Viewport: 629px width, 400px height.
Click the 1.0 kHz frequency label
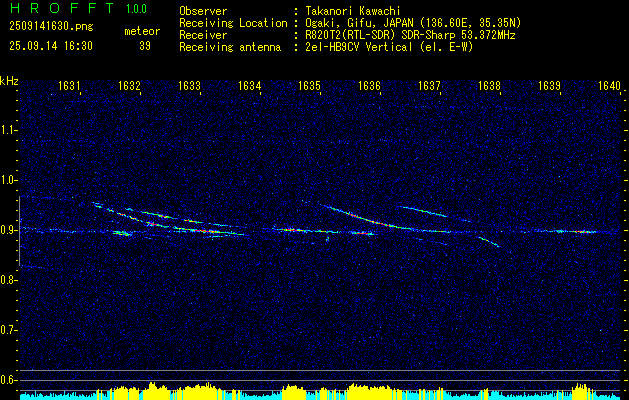[8, 180]
